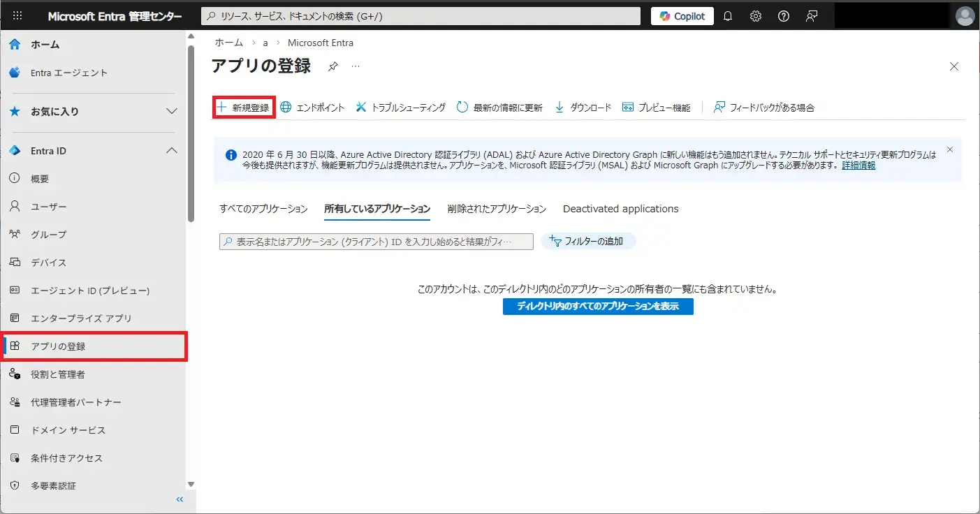980x514 pixels.
Task: Click the feedback icon in top header
Action: click(812, 16)
